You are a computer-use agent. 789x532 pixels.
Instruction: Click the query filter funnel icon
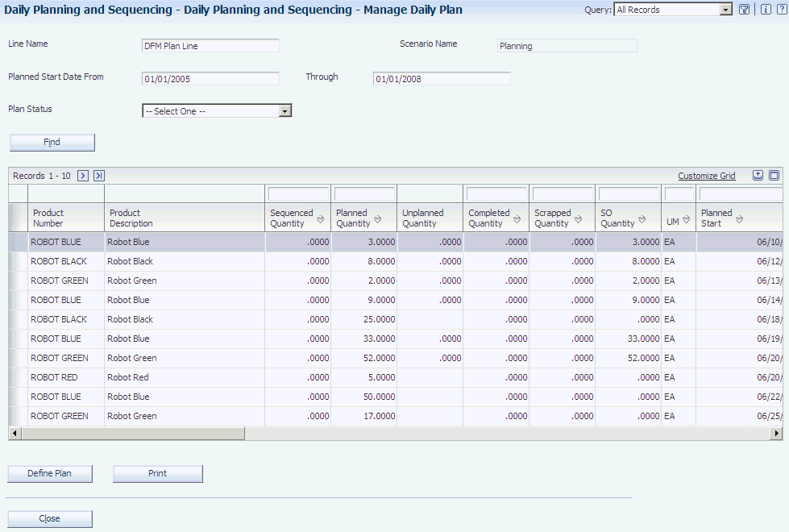click(745, 10)
